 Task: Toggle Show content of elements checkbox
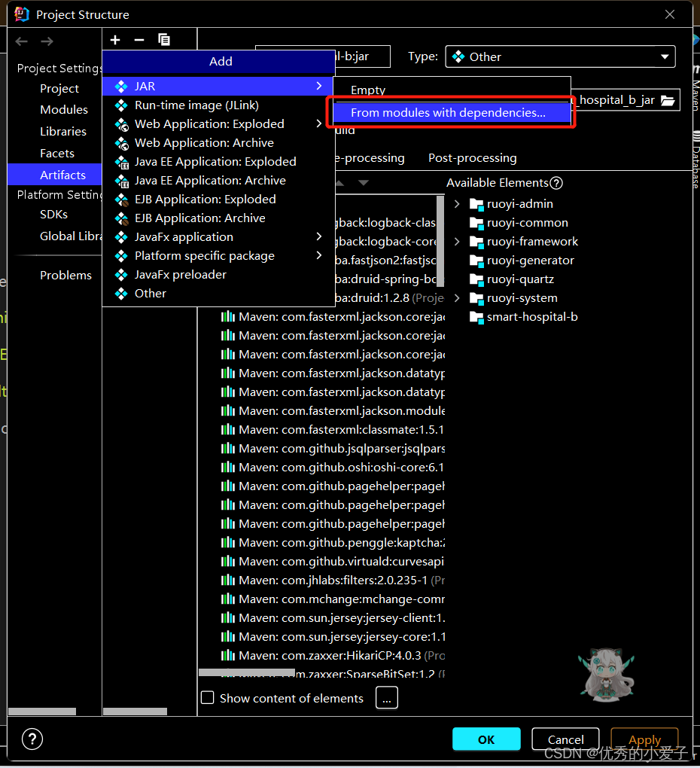coord(208,697)
